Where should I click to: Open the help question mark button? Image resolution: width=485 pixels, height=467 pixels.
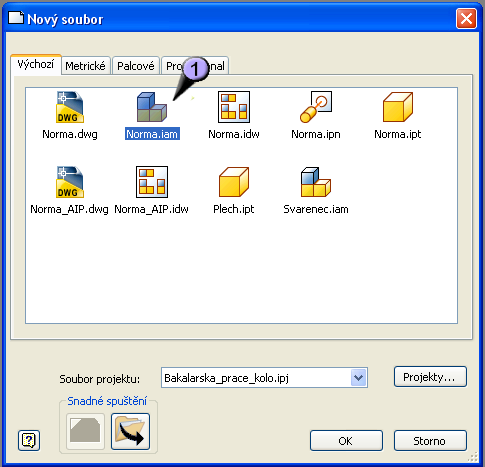click(29, 441)
